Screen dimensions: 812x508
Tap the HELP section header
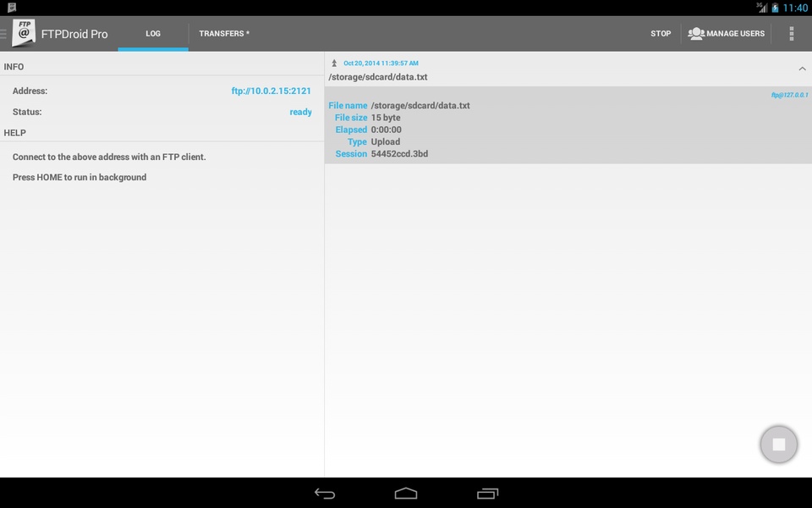14,133
